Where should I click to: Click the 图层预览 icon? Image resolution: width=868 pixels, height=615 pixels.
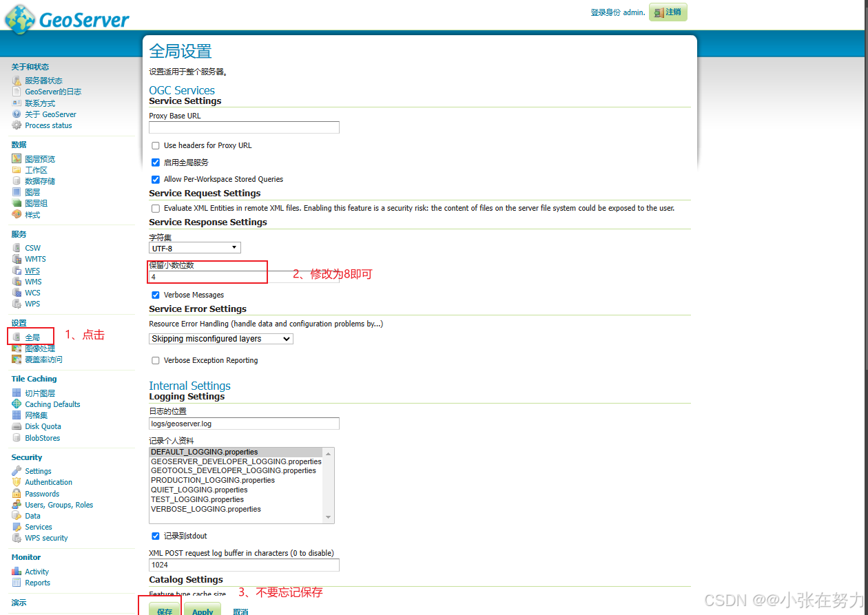click(17, 159)
